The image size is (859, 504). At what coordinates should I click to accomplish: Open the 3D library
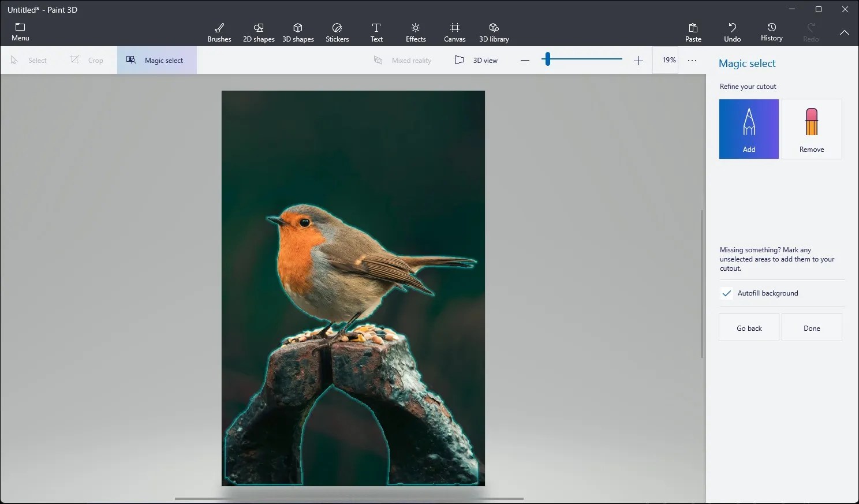click(x=494, y=32)
